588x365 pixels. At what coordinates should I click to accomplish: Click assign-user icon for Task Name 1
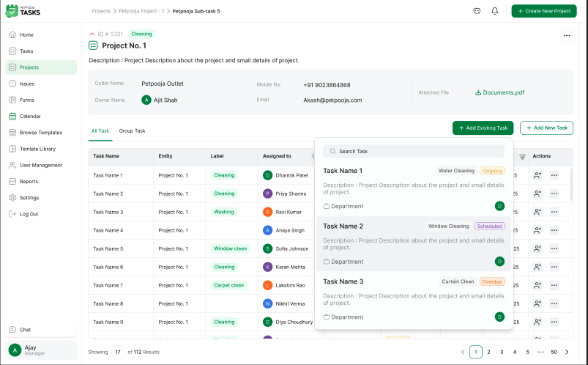coord(538,175)
